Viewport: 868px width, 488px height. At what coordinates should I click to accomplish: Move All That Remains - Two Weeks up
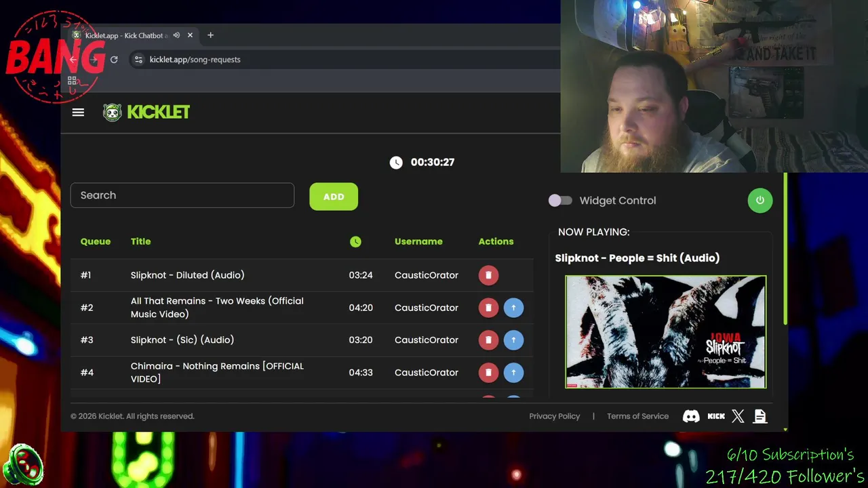(x=513, y=308)
